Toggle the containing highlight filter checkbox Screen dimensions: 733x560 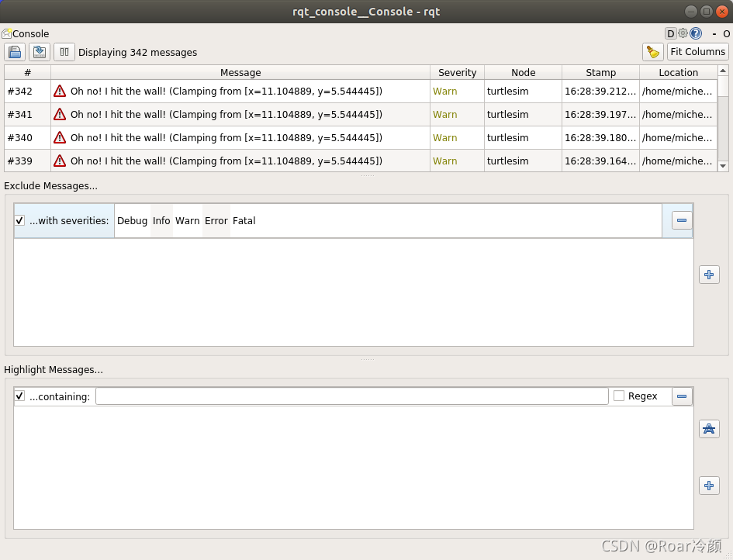coord(19,396)
